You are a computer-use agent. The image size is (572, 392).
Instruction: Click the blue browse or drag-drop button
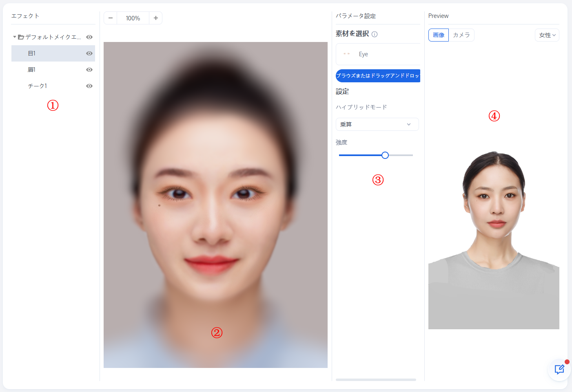coord(378,76)
